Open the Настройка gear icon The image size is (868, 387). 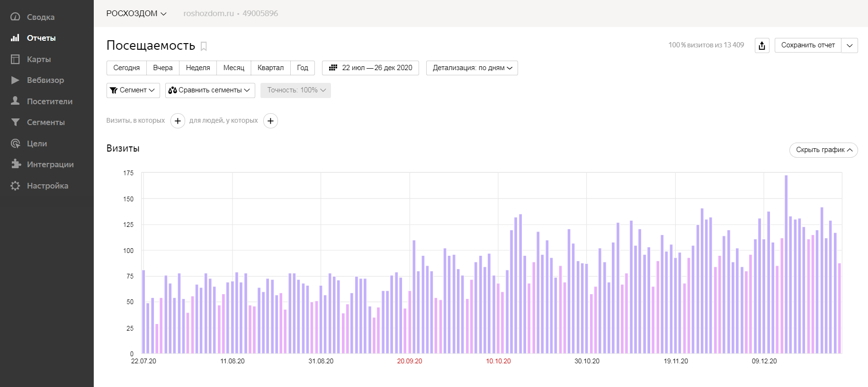tap(15, 186)
